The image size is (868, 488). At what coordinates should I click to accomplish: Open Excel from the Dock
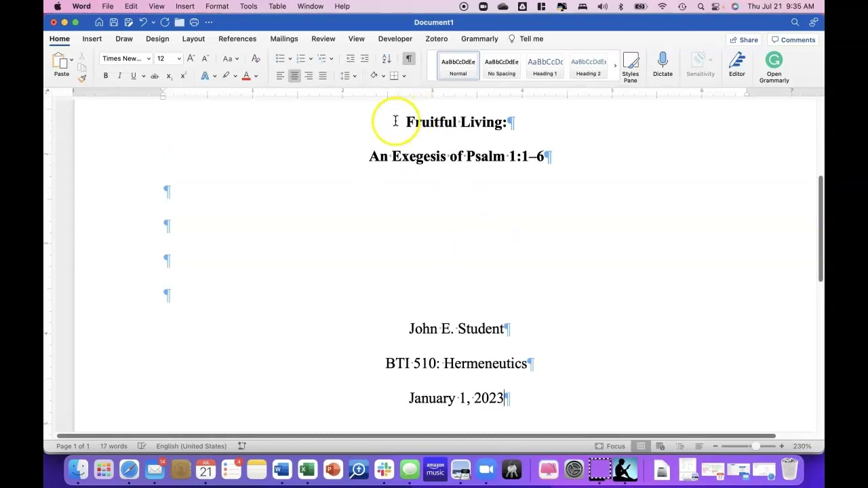pyautogui.click(x=307, y=470)
